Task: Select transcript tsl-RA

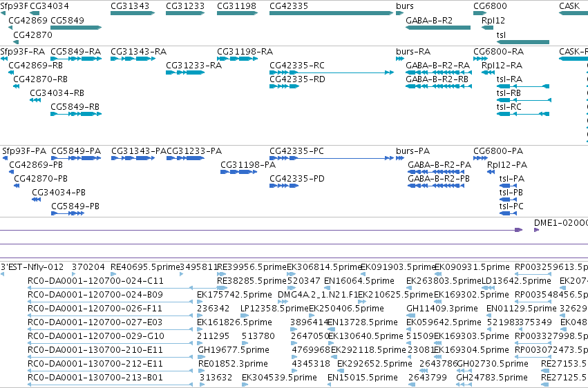Action: point(523,86)
